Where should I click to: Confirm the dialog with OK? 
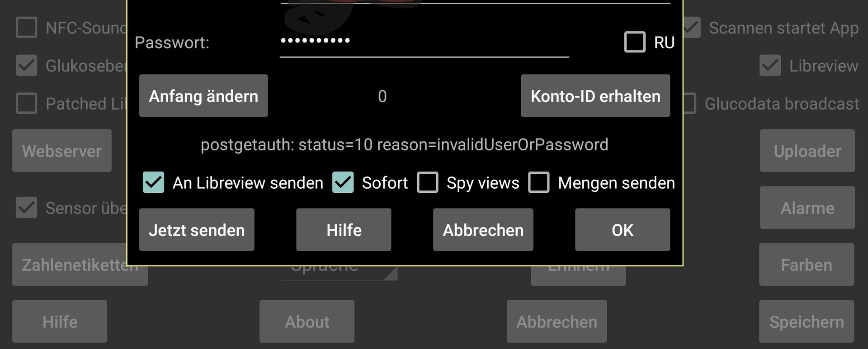tap(623, 230)
